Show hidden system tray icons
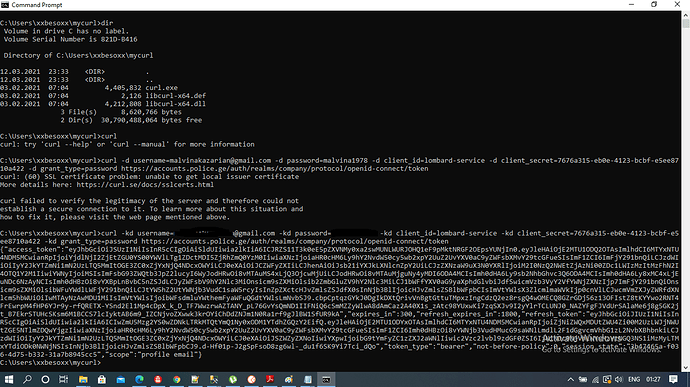Image resolution: width=690 pixels, height=387 pixels. pos(571,380)
